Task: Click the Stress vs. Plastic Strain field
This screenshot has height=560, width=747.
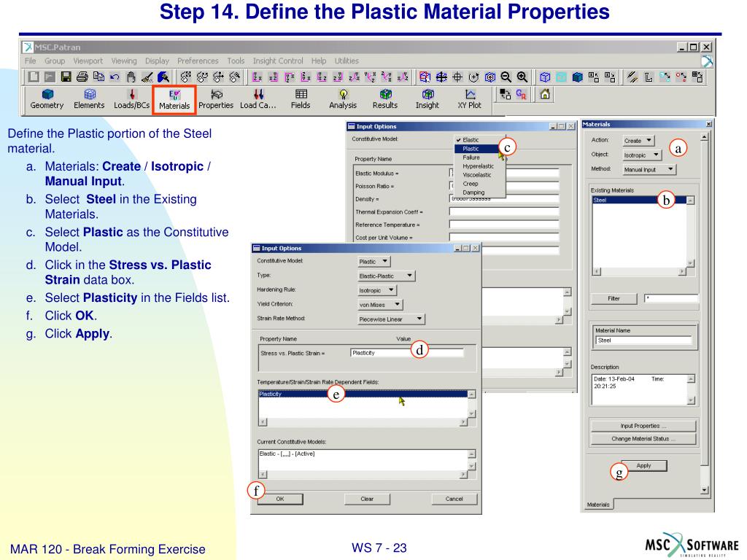Action: 406,353
